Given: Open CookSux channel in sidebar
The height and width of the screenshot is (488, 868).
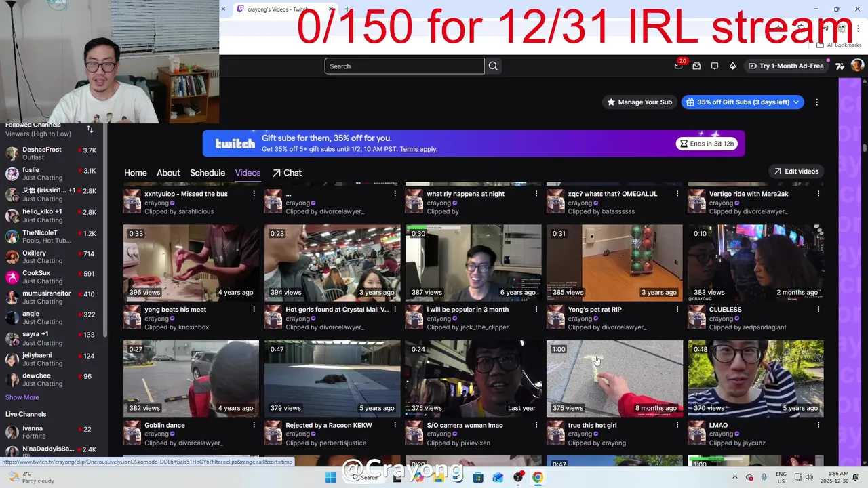Looking at the screenshot, I should point(52,277).
